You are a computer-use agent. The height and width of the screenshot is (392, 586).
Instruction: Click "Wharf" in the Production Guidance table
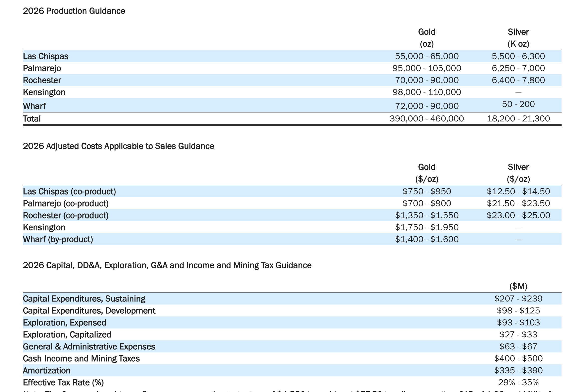[x=34, y=106]
